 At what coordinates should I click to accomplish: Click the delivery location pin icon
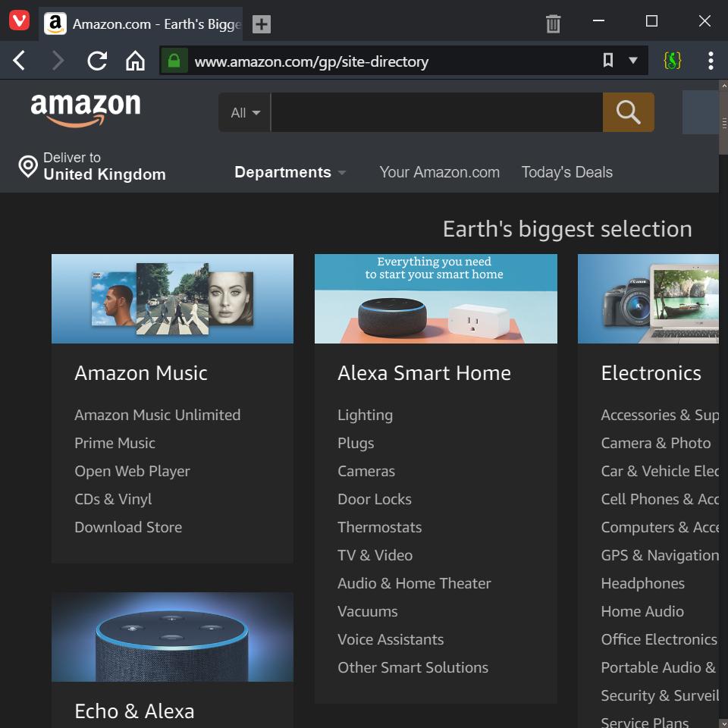coord(28,166)
